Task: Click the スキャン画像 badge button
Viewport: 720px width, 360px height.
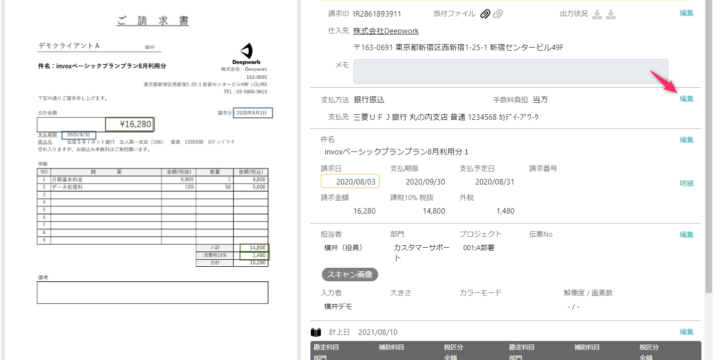Action: click(350, 275)
